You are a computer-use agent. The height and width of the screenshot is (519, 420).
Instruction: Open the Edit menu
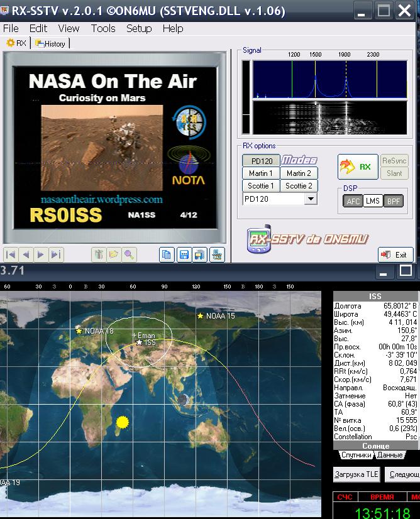tap(38, 28)
